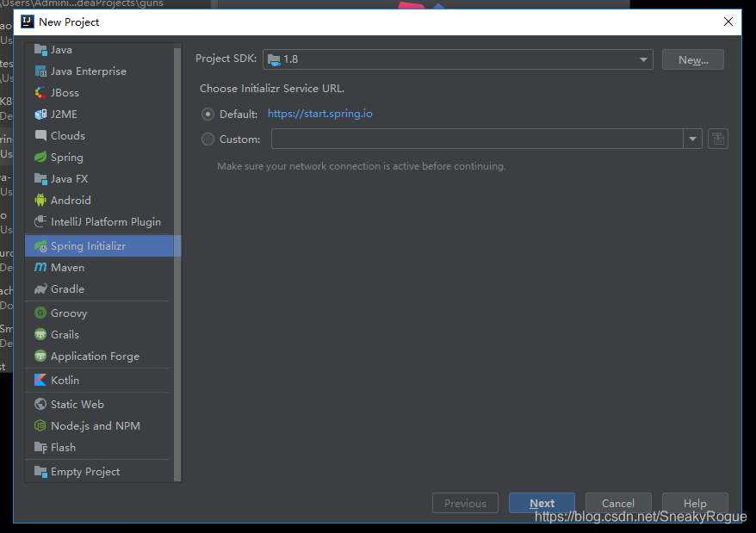Click the Kotlin K icon

(x=40, y=380)
